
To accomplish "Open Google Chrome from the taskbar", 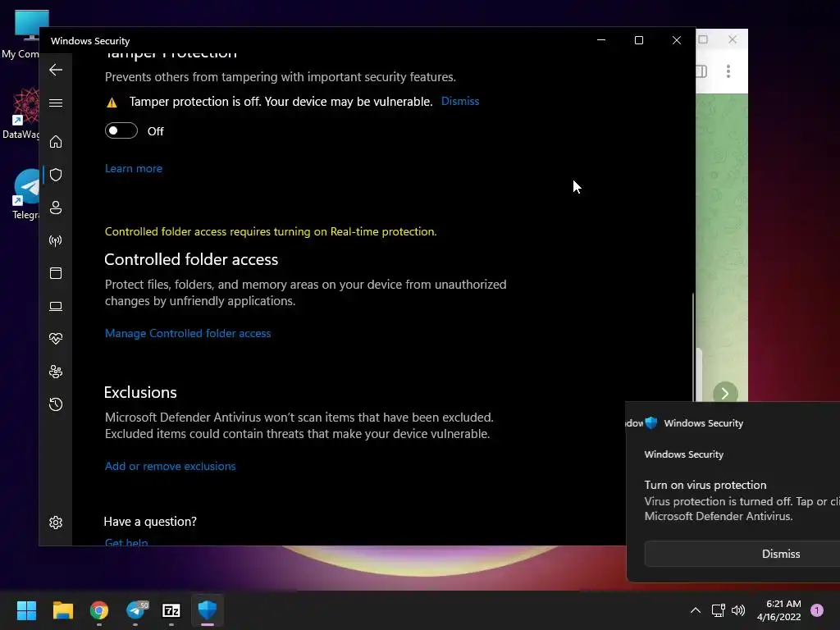I will (99, 610).
